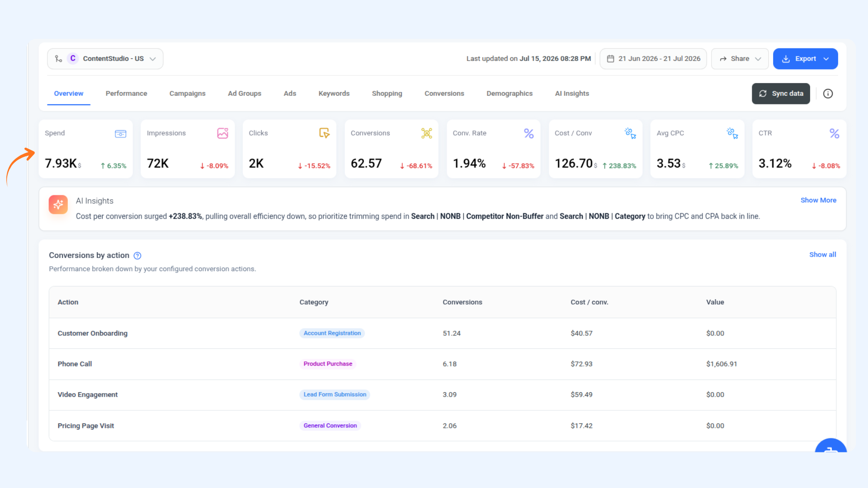Switch to the Keywords tab
This screenshot has height=488, width=868.
334,94
